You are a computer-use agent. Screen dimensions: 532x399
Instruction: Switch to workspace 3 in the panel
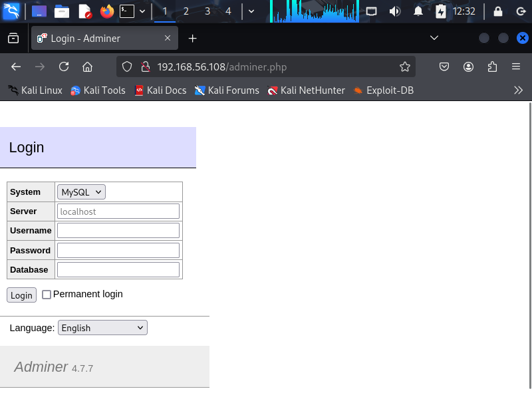pyautogui.click(x=207, y=11)
